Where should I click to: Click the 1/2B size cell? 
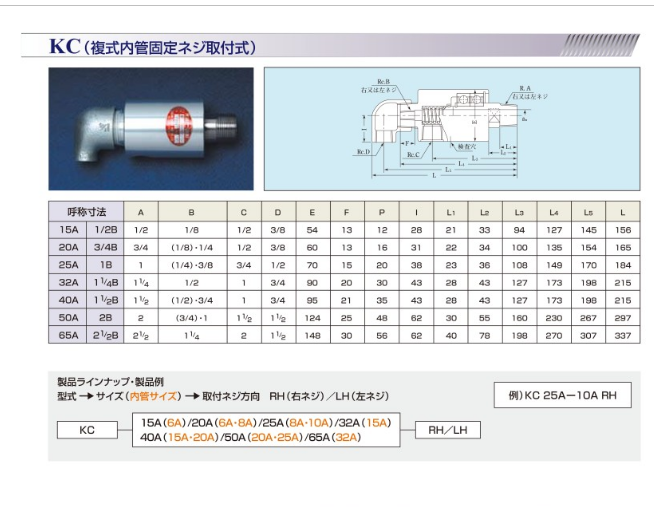tap(106, 230)
